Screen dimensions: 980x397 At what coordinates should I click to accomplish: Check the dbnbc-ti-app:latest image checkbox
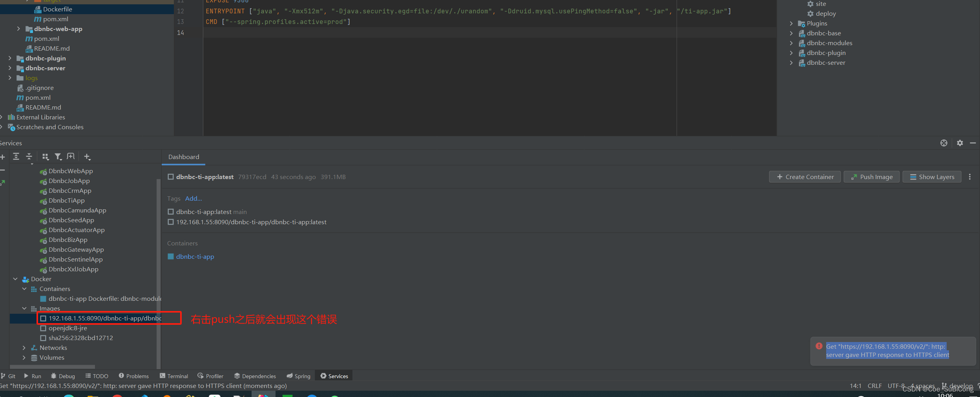coord(171,177)
